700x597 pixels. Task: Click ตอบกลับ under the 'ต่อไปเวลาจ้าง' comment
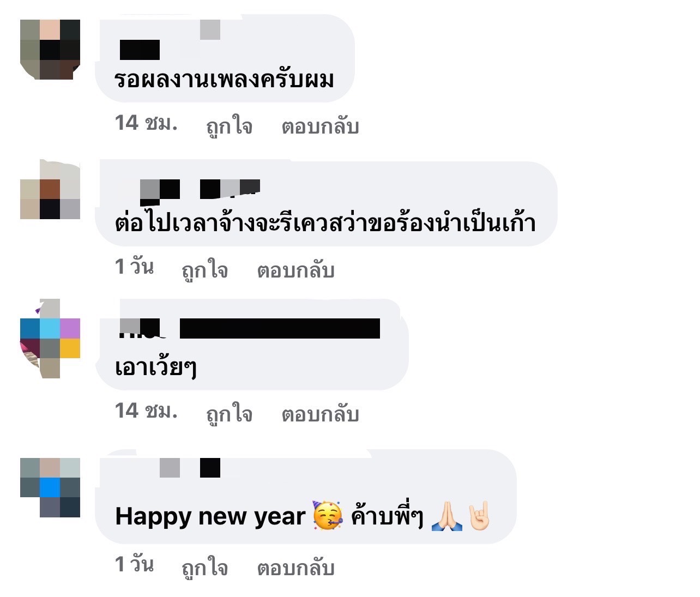295,270
